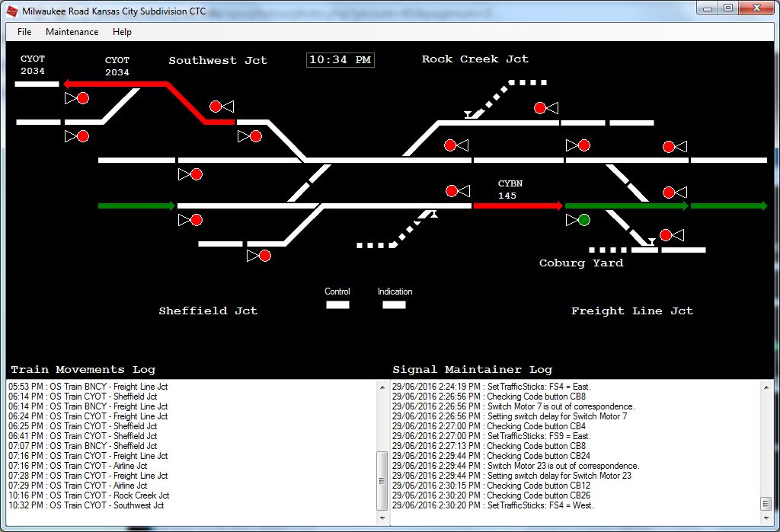Select the 'SetTrafficSticks: FS4 = West.' entry
Viewport: 780px width, 532px height.
point(493,505)
